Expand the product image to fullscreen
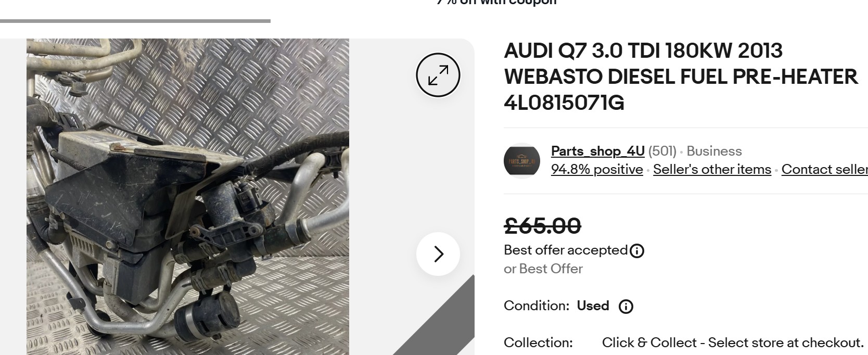 438,75
